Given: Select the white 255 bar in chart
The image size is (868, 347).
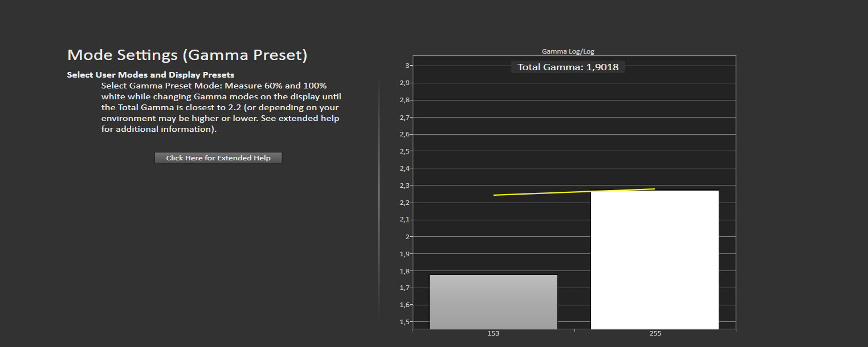Looking at the screenshot, I should point(654,260).
